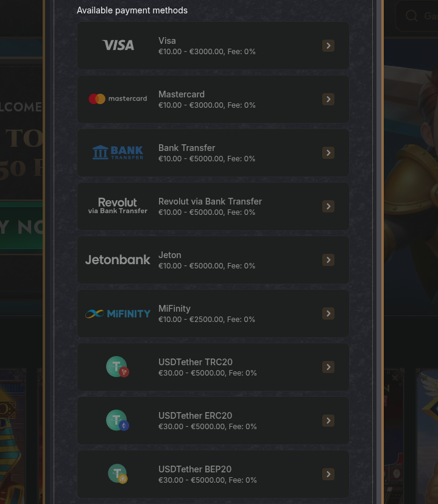The width and height of the screenshot is (438, 504).
Task: Open Visa using its chevron arrow
Action: coord(328,46)
